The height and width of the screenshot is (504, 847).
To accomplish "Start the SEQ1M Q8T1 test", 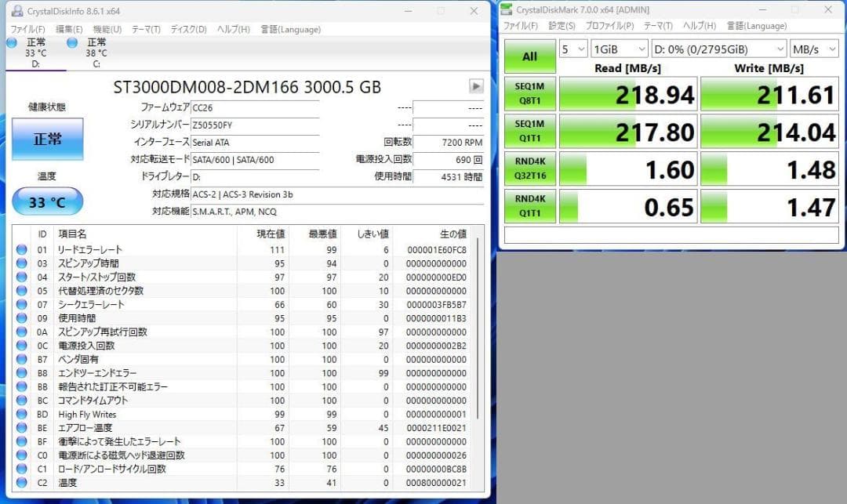I will [529, 94].
